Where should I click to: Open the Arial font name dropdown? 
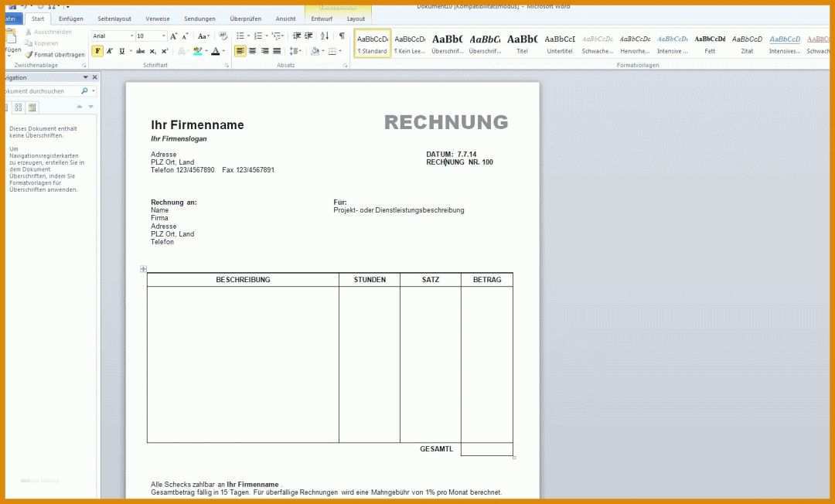coord(131,36)
